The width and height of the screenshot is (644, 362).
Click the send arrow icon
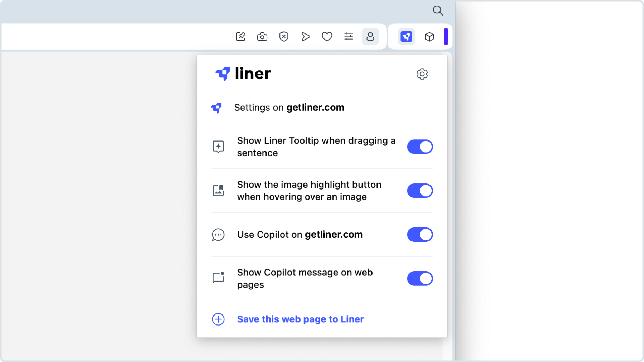[x=306, y=37]
